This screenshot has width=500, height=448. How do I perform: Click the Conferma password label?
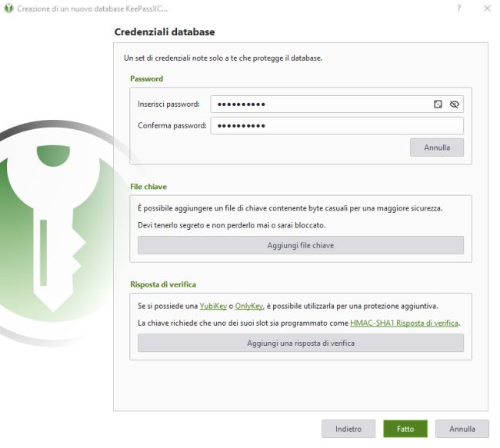coord(172,125)
